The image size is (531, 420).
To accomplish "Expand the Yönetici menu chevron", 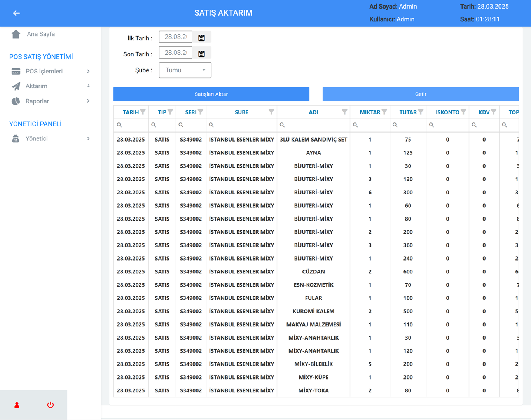I will click(x=89, y=138).
